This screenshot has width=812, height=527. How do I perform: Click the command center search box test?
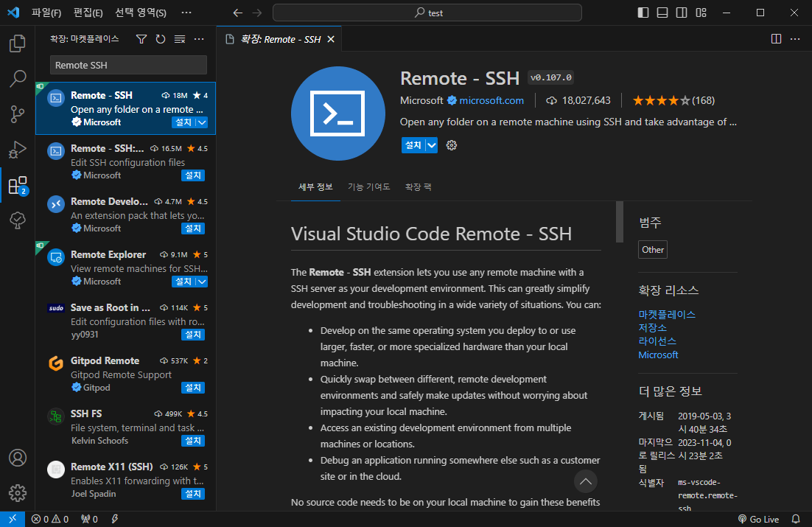427,13
